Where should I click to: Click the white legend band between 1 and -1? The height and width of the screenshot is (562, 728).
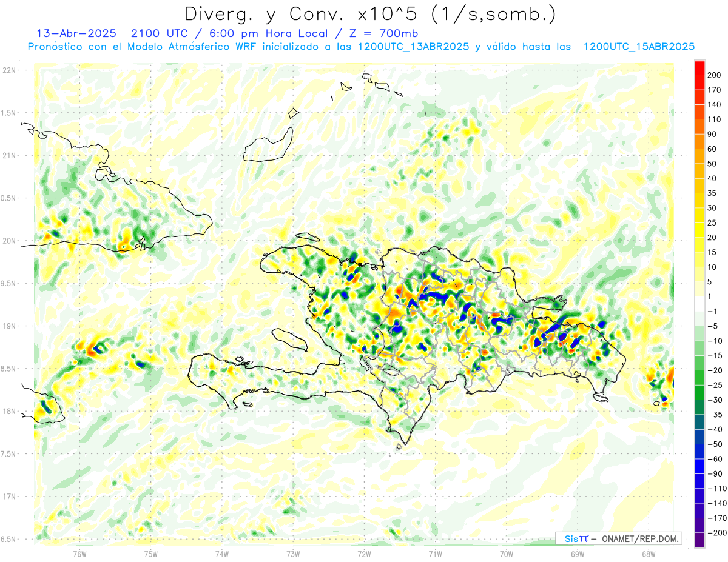(x=699, y=304)
